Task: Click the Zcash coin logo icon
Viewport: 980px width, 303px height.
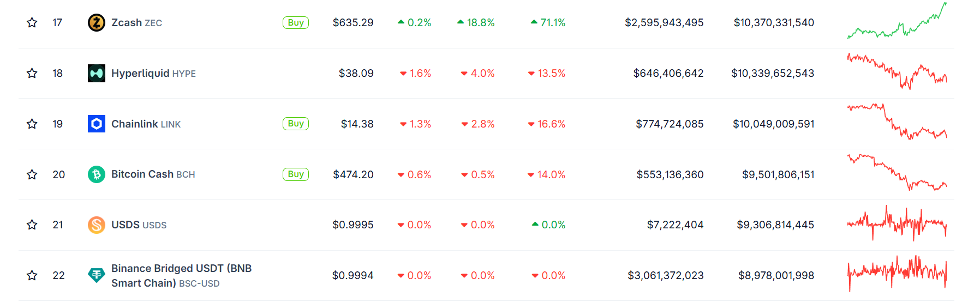Action: (97, 23)
